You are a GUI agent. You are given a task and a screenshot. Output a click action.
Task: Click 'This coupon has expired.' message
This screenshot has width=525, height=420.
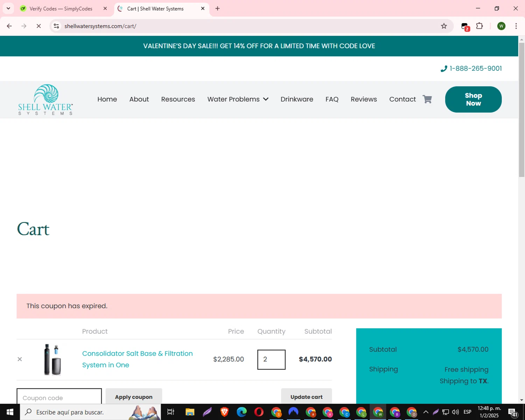click(67, 306)
